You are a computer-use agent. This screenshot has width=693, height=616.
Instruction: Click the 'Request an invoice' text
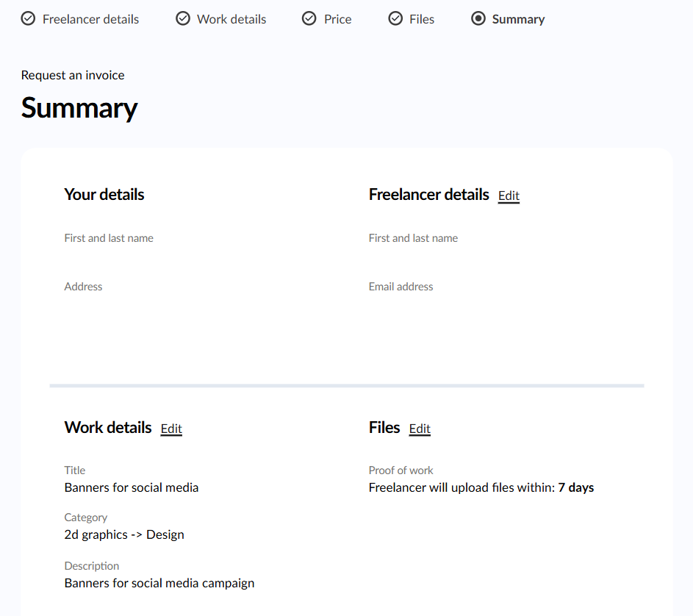pos(73,75)
